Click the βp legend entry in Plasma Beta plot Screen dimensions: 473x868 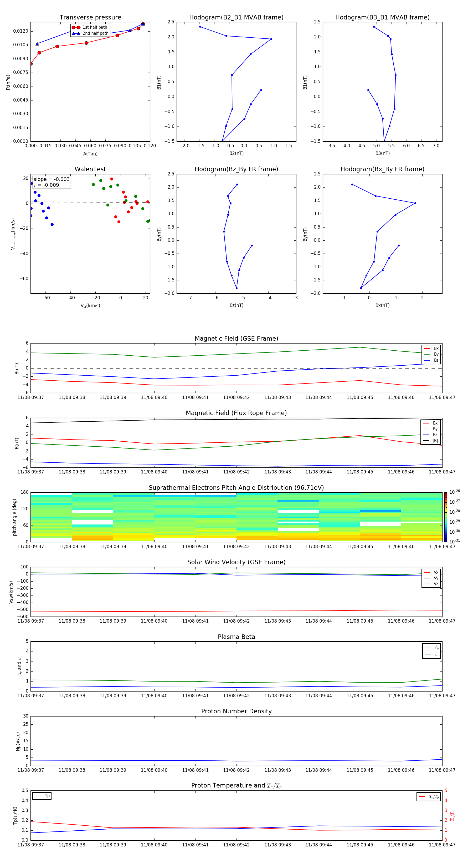[x=431, y=647]
